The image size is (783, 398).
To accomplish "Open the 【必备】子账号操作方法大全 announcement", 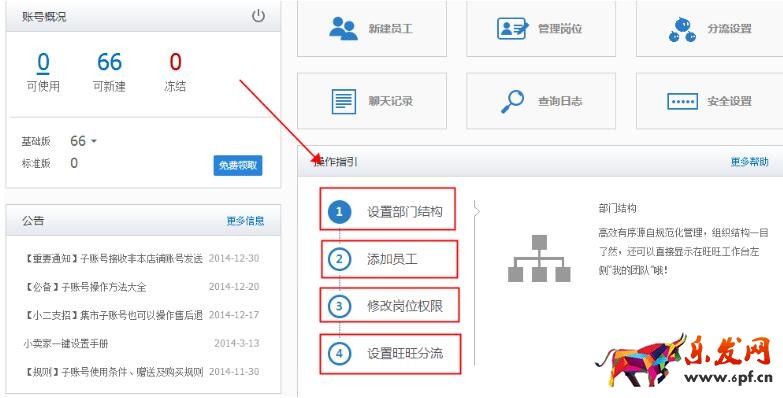I will [x=85, y=287].
